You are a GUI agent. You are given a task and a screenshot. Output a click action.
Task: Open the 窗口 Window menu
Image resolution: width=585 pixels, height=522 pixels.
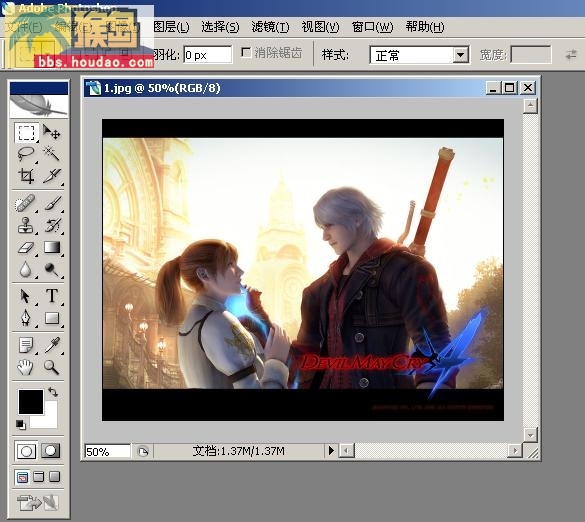[x=372, y=27]
